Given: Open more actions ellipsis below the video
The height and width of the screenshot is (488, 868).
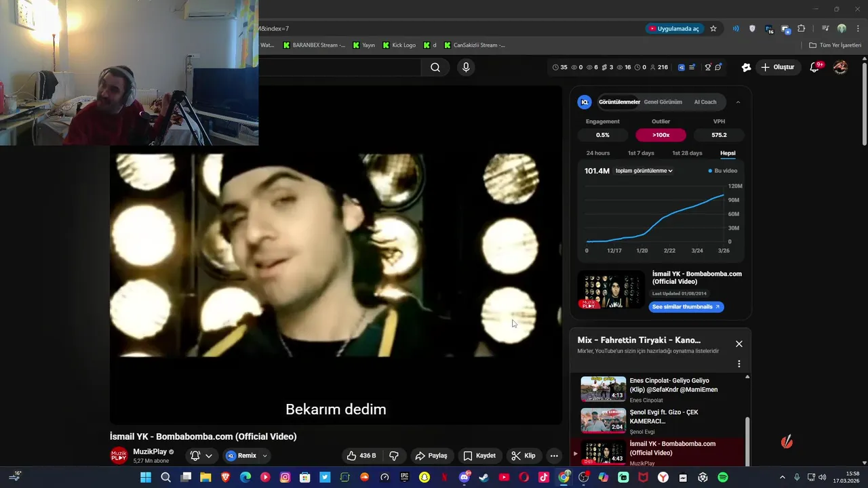Looking at the screenshot, I should [554, 455].
